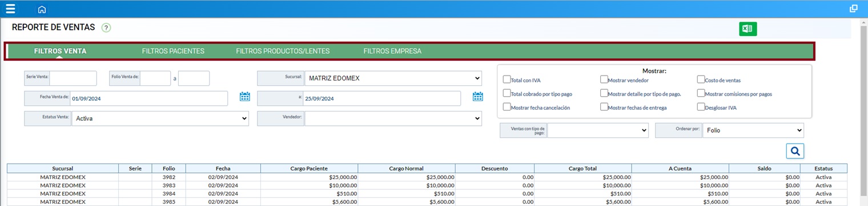The width and height of the screenshot is (868, 206).
Task: Enable Total cobrado por tipo pago
Action: (507, 93)
